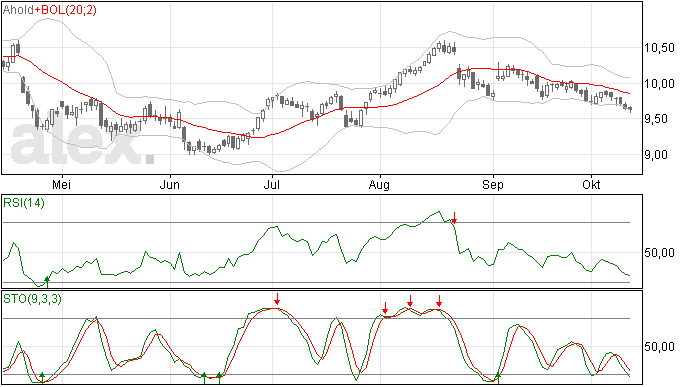Screen dimensions: 690x387
Task: Click the STO(9,3,3) panel label
Action: pos(33,299)
